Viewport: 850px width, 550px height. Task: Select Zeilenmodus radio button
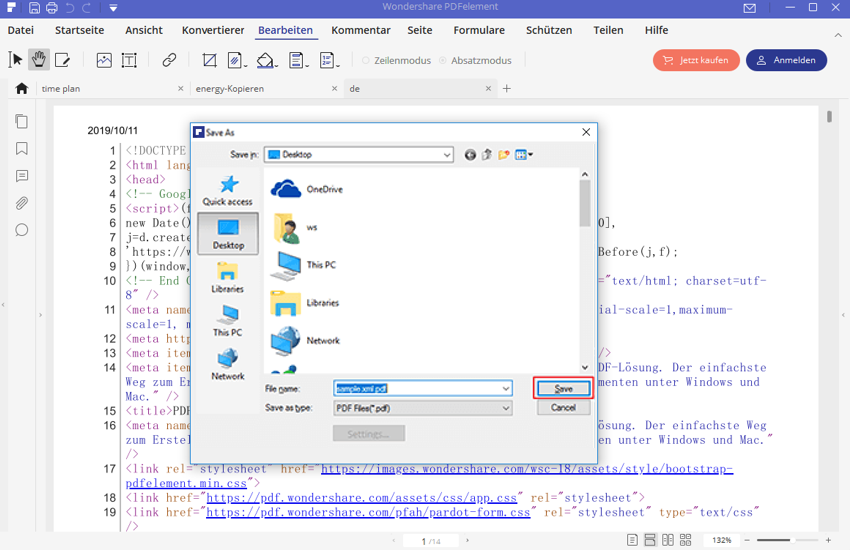click(x=366, y=60)
